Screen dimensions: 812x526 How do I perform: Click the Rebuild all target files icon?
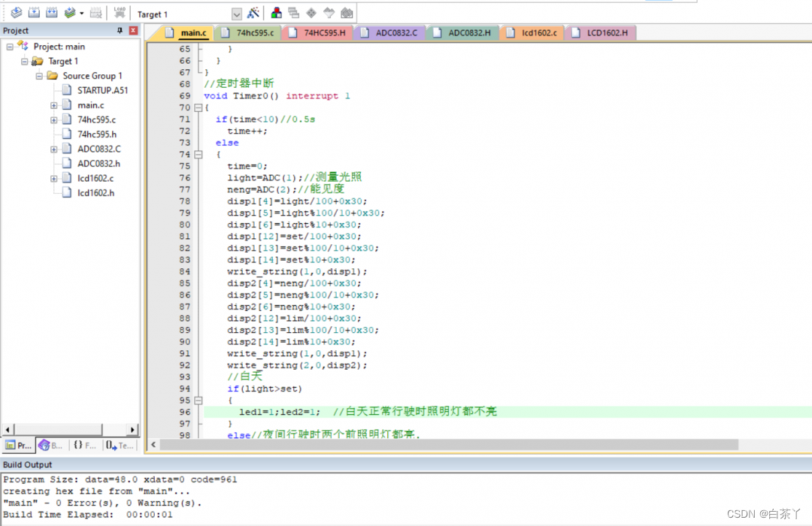[x=52, y=14]
